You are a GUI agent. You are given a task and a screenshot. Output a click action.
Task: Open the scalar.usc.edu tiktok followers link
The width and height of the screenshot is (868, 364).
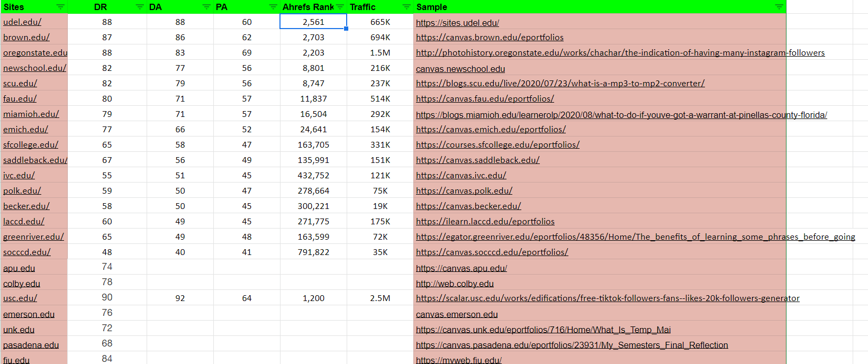[x=608, y=298]
